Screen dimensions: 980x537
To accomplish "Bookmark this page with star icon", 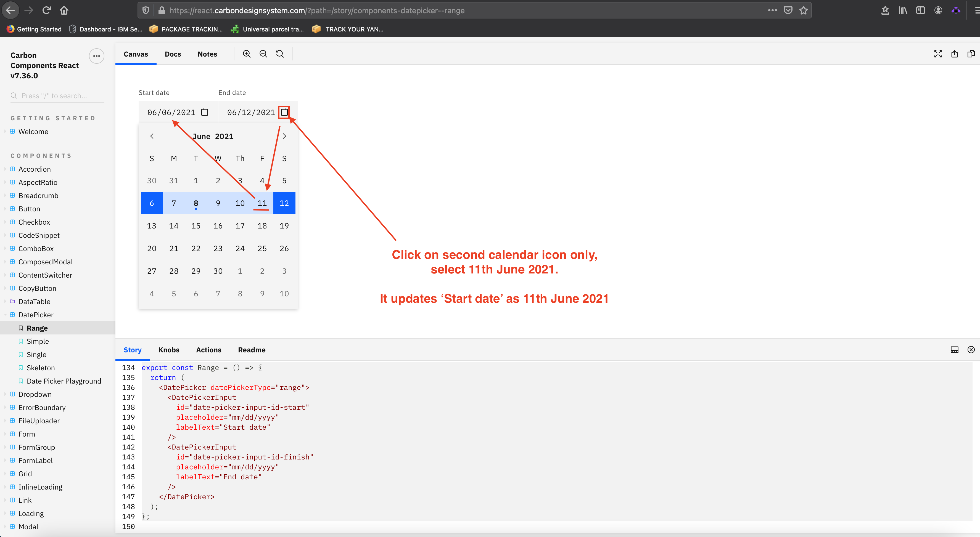I will 804,10.
